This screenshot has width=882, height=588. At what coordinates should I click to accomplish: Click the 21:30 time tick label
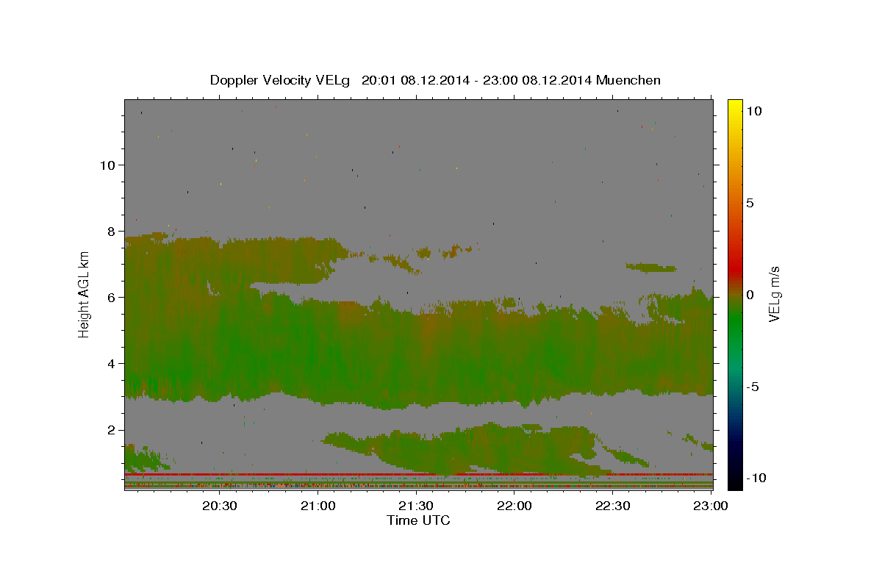[x=416, y=506]
